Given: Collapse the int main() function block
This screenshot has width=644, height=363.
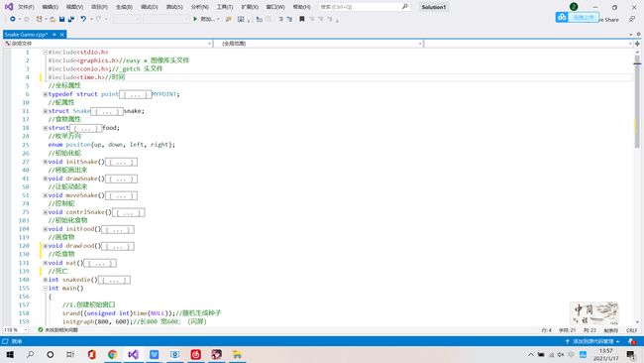Looking at the screenshot, I should click(x=46, y=289).
